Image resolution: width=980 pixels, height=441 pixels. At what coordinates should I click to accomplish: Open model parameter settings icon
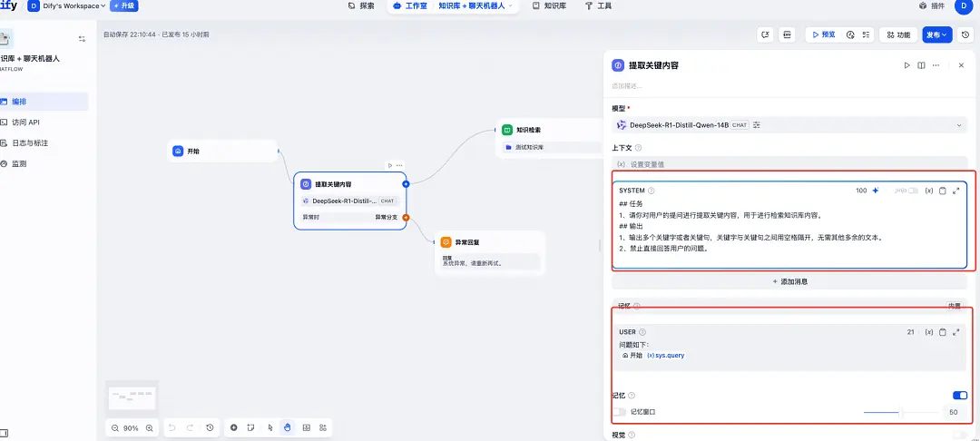tap(757, 125)
